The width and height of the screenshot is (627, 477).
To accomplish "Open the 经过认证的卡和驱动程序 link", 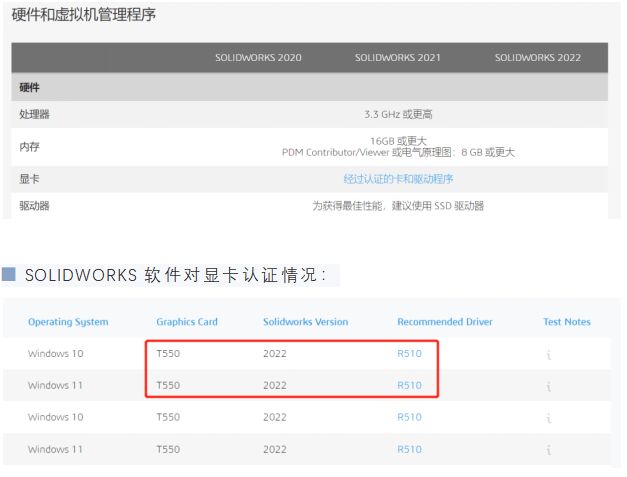I will pyautogui.click(x=398, y=179).
